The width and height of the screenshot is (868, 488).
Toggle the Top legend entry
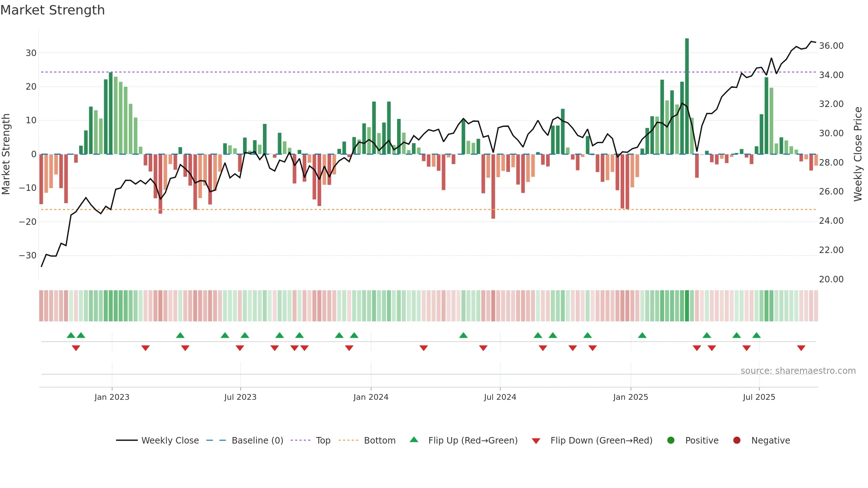click(x=311, y=440)
